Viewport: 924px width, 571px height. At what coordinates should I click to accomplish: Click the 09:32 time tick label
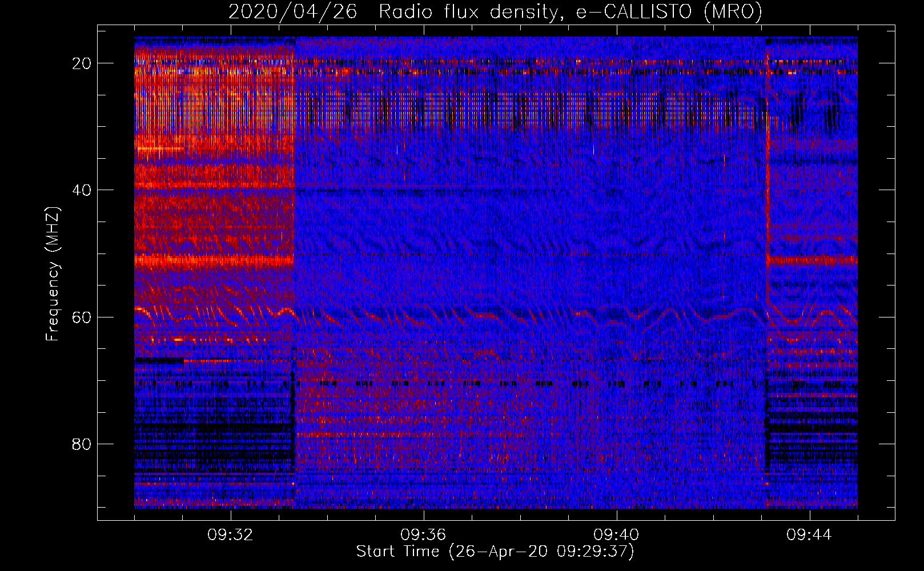click(230, 535)
